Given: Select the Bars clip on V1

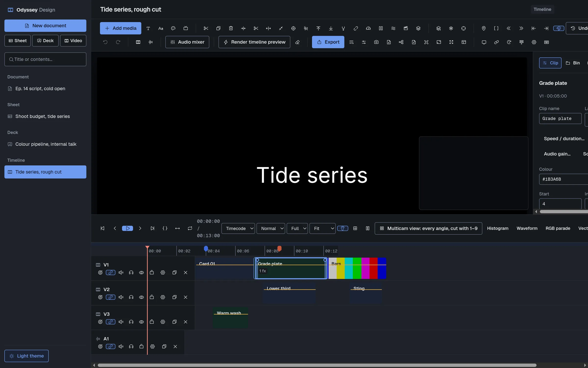Looking at the screenshot, I should [357, 268].
